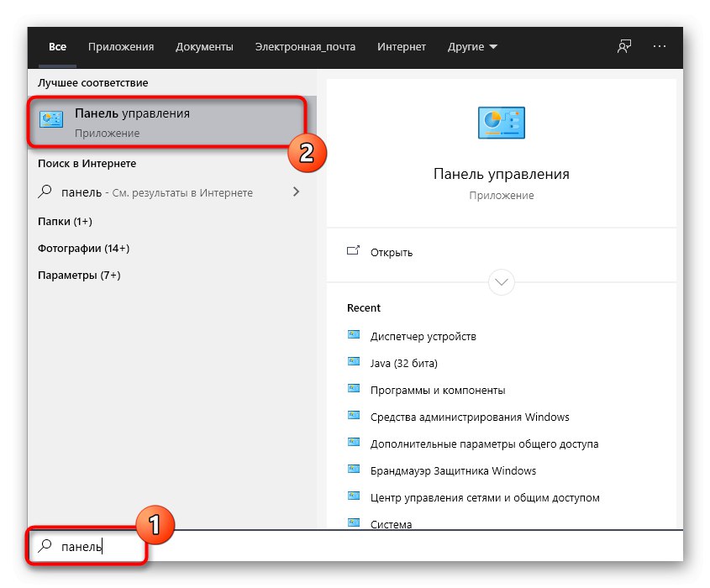Viewport: 710px width, 588px height.
Task: Click the icon beside Java (32 бита)
Action: (x=353, y=363)
